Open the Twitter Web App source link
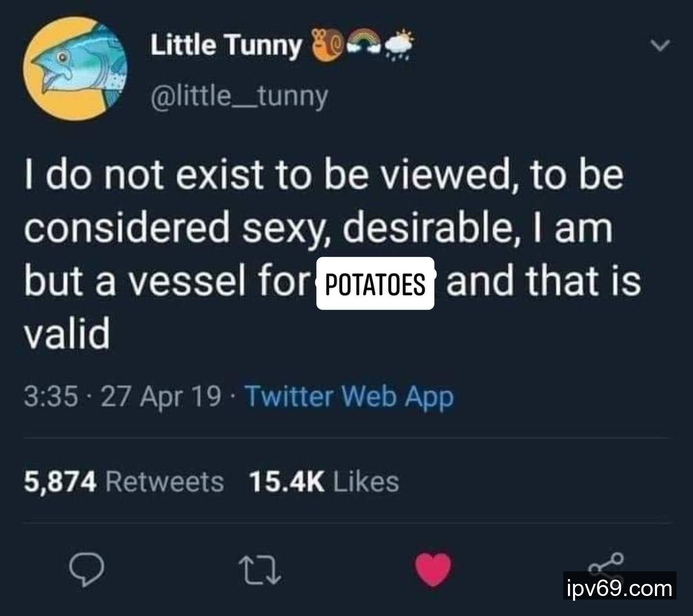Screen dimensions: 693x616 point(349,396)
